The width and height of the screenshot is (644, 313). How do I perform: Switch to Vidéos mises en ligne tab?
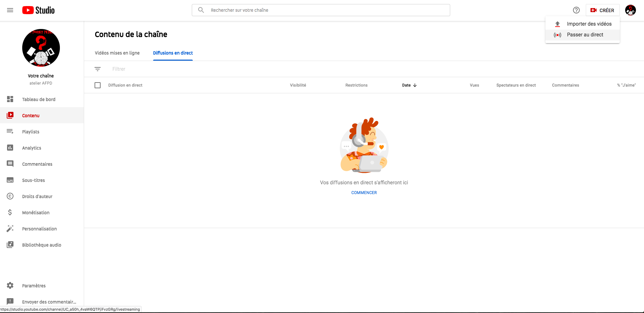[x=117, y=53]
